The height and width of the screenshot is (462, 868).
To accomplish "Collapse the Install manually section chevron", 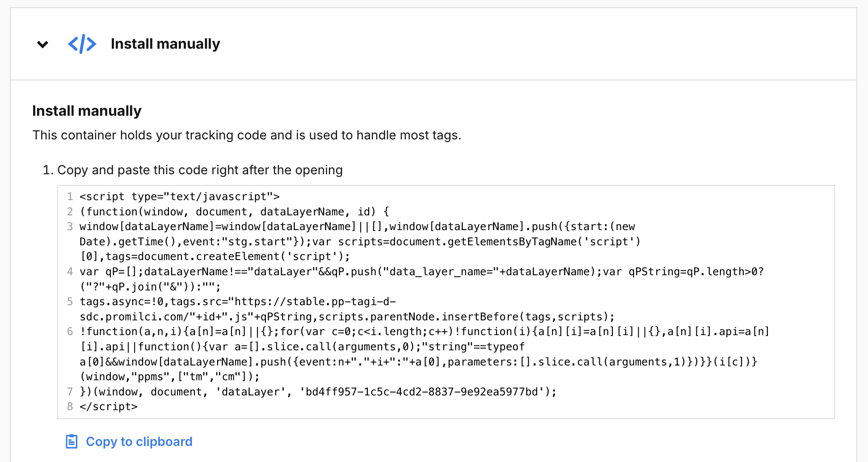I will 42,44.
